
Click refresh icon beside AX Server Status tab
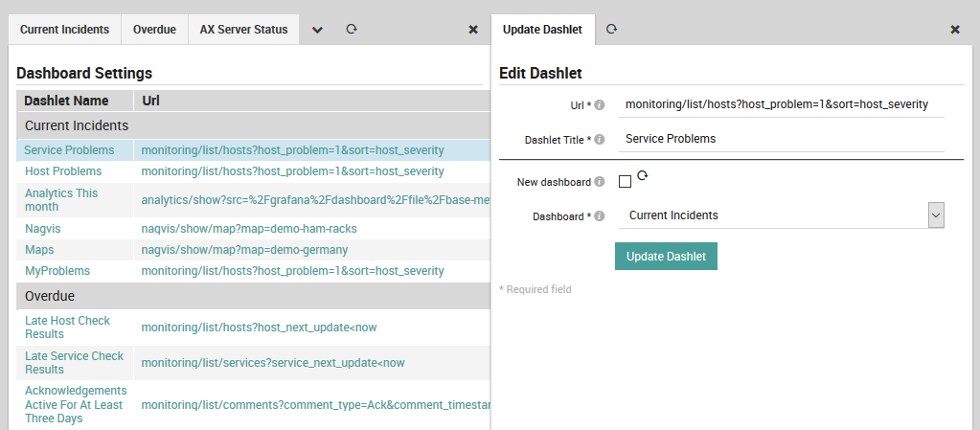coord(352,30)
